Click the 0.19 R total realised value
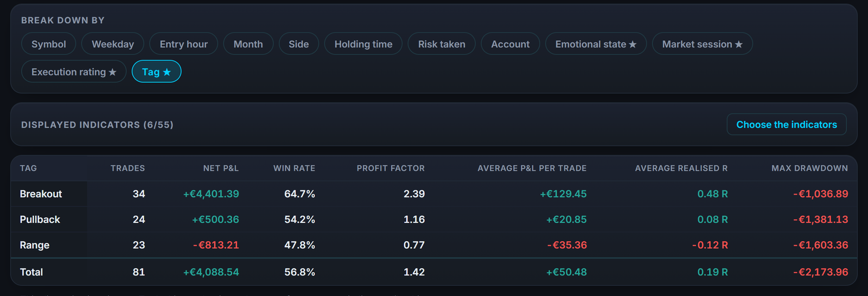Viewport: 868px width, 296px height. tap(713, 272)
